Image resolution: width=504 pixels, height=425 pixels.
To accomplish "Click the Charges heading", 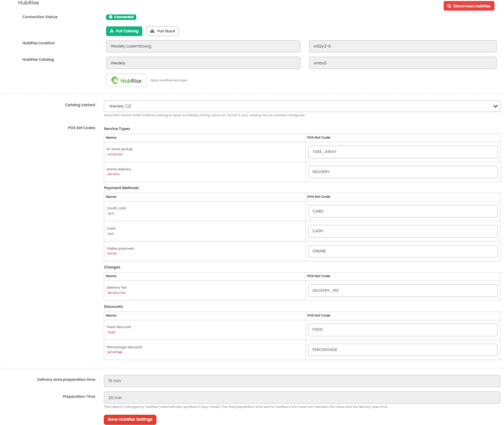I will click(112, 267).
